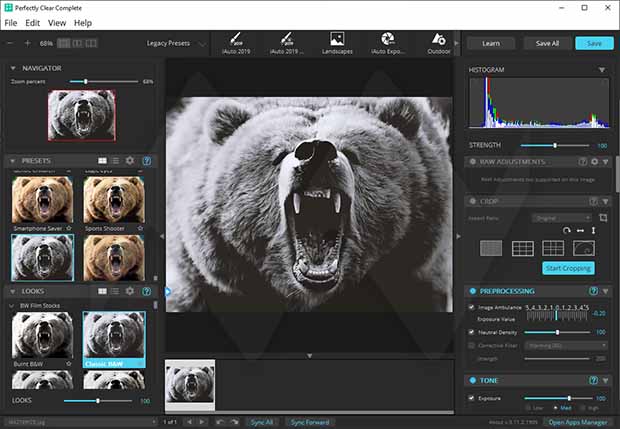
Task: Open RAW Adjustments settings gear
Action: click(x=594, y=161)
